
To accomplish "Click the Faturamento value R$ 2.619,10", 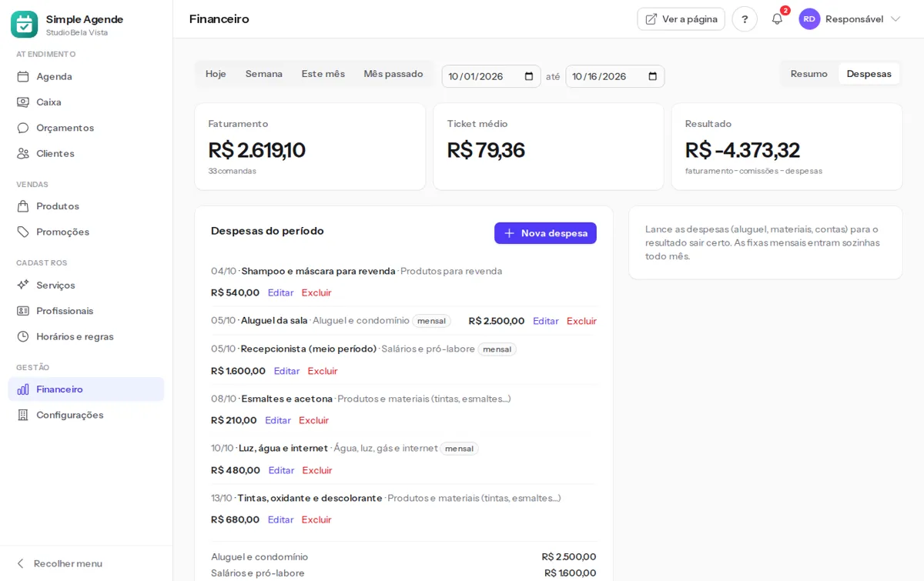I will tap(257, 150).
